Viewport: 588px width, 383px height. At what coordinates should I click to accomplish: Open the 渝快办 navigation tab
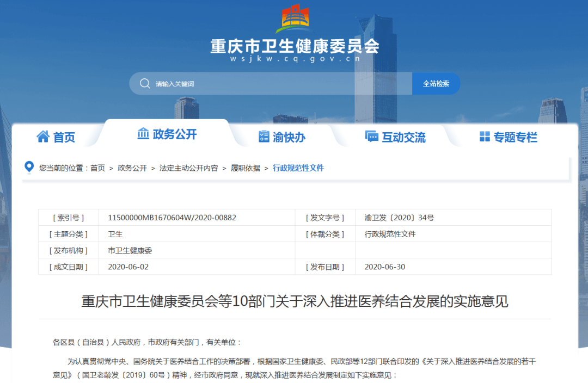coord(282,137)
